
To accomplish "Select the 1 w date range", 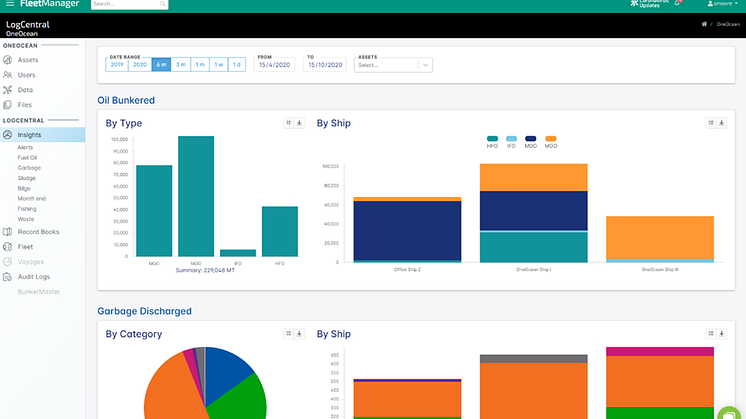I will point(218,65).
